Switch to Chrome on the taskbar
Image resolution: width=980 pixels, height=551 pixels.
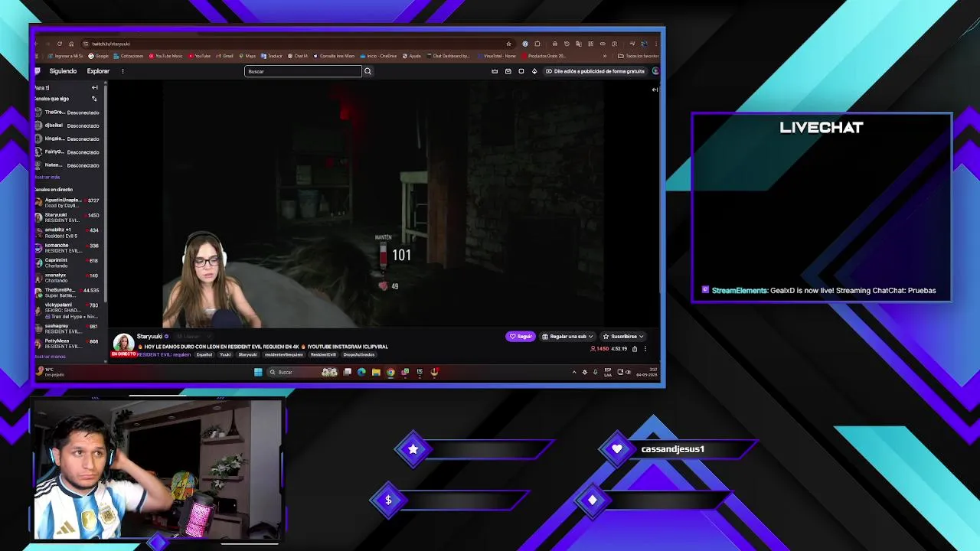pos(390,373)
